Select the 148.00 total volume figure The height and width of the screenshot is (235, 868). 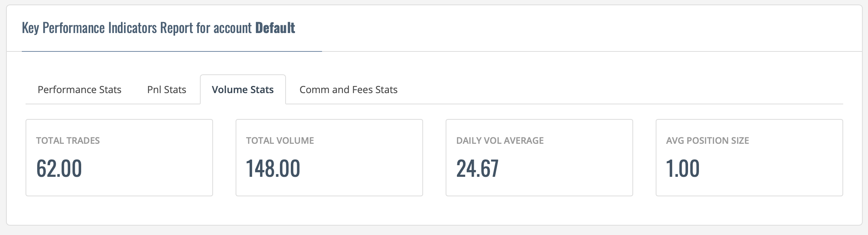(x=273, y=168)
